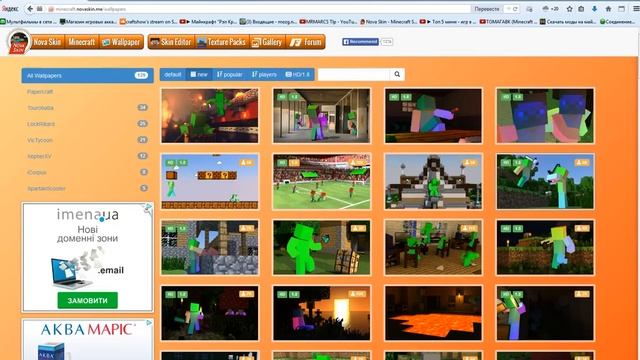Open the Gallery nav button

click(267, 42)
